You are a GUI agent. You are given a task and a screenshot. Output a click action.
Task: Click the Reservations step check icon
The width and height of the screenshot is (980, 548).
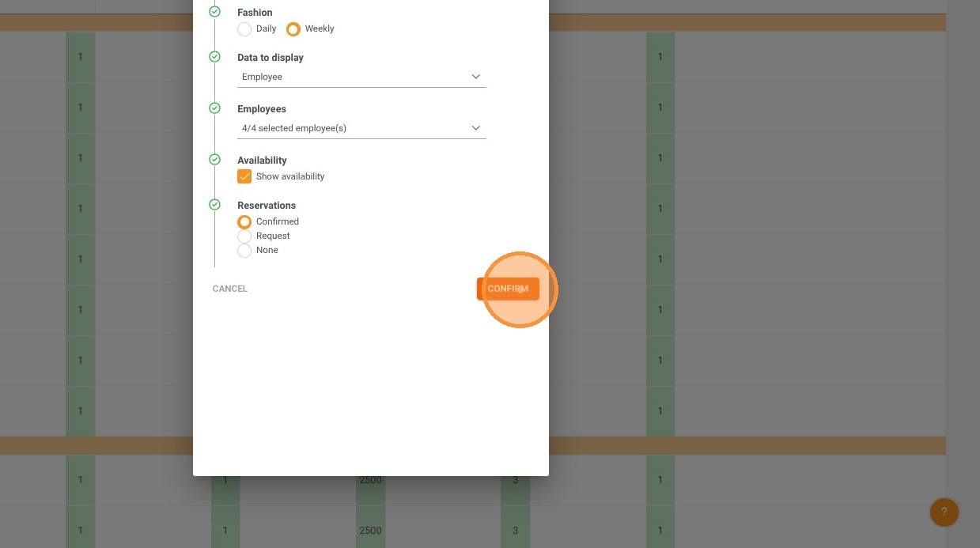pyautogui.click(x=214, y=205)
